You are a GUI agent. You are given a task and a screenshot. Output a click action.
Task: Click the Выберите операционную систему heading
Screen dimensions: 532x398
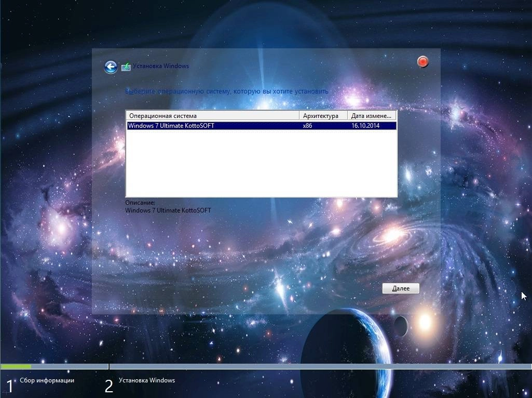click(x=227, y=91)
